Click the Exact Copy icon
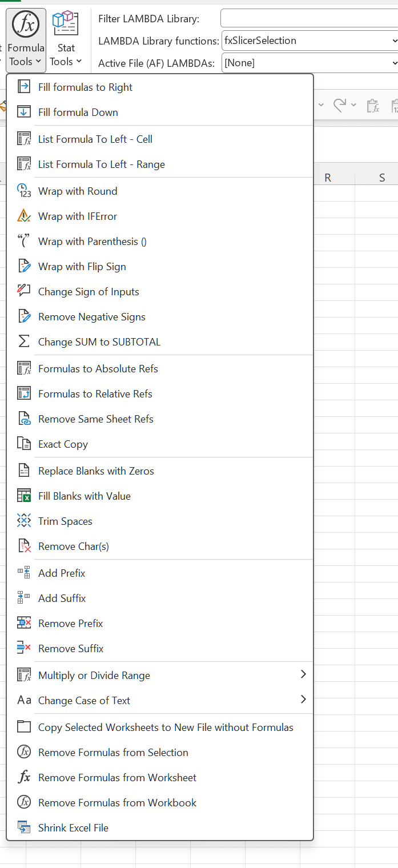The height and width of the screenshot is (868, 398). pos(24,444)
